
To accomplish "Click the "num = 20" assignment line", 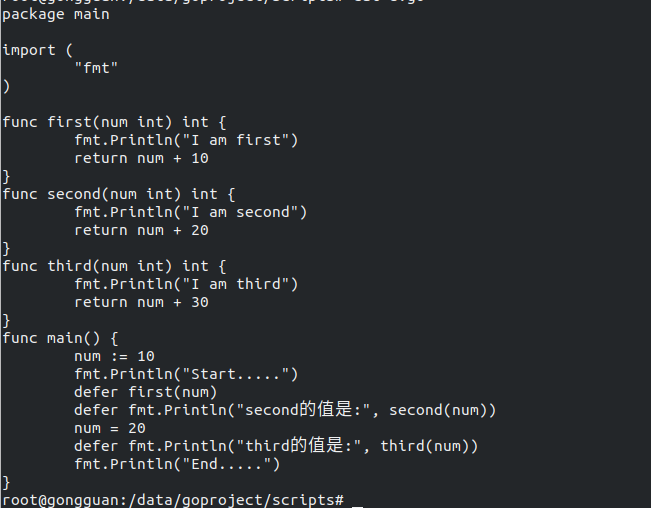I will click(110, 428).
